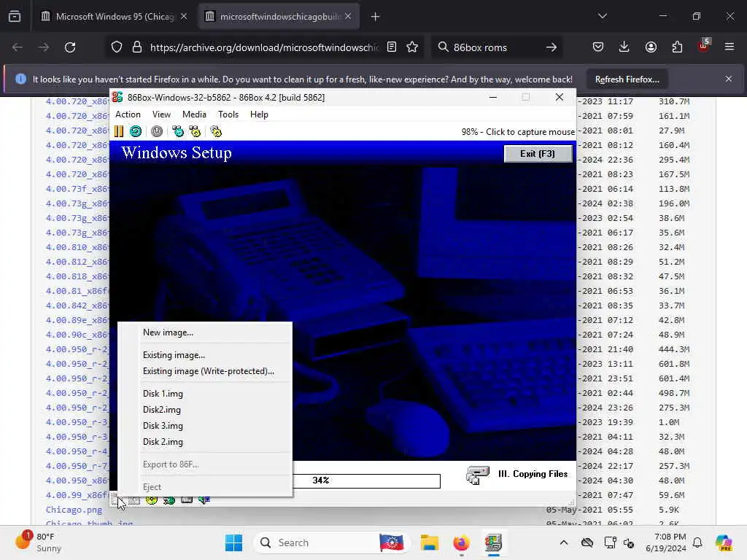The height and width of the screenshot is (560, 747).
Task: Open the 4.00.810_x86 file link
Action: tap(77, 247)
